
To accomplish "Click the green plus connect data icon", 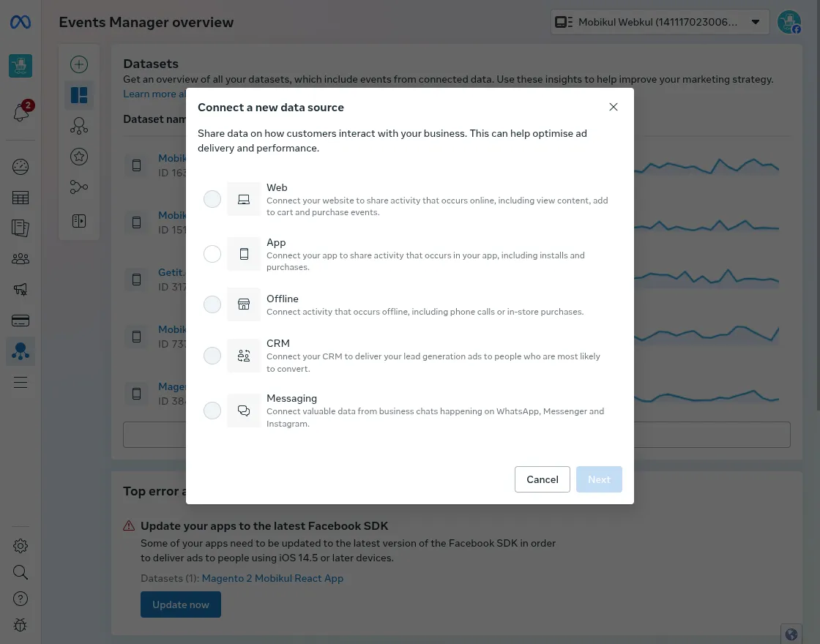I will coord(79,64).
